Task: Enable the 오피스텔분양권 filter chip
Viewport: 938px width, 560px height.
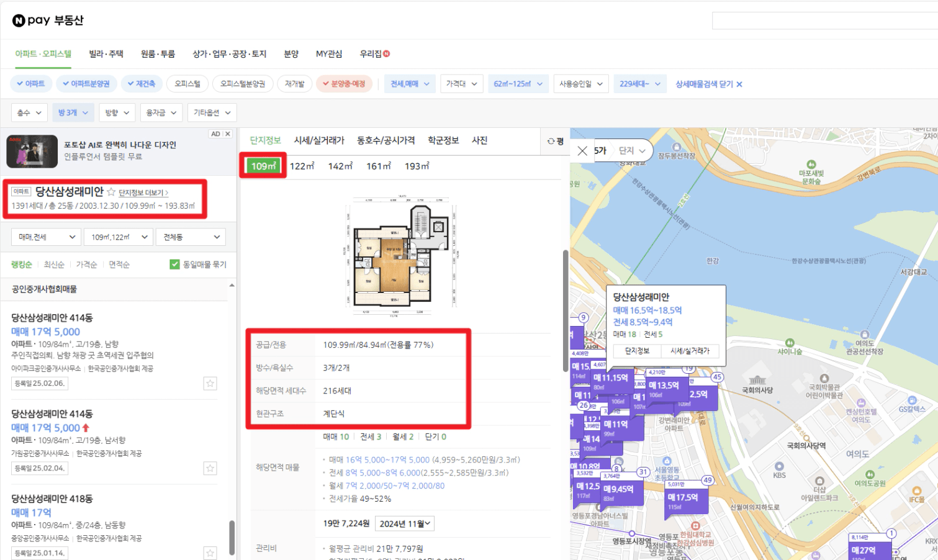Action: coord(243,84)
